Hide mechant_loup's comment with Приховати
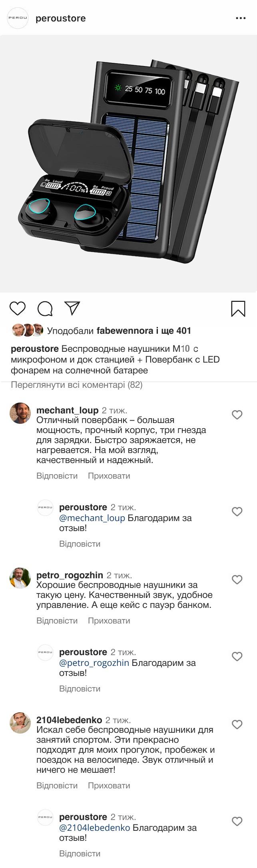Image resolution: width=257 pixels, height=868 pixels. coord(109,476)
